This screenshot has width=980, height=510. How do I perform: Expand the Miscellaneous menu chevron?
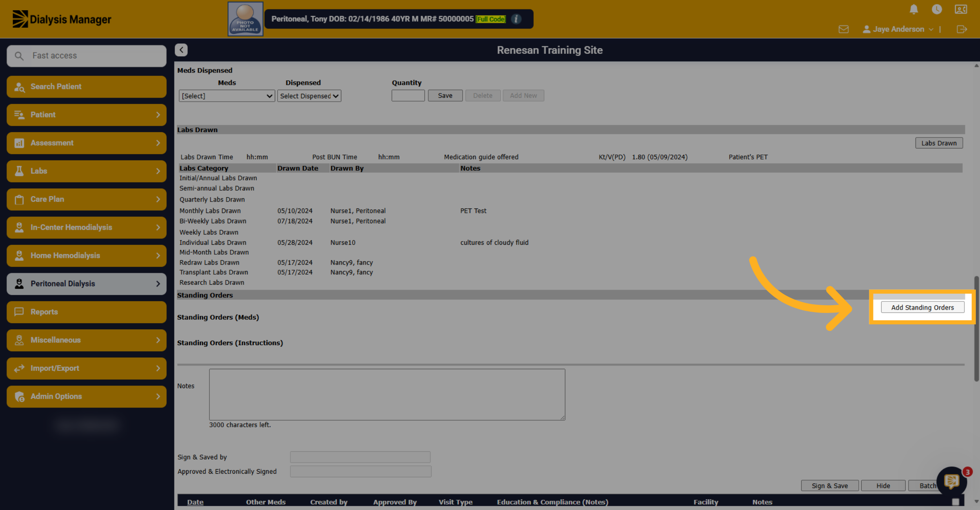(158, 340)
